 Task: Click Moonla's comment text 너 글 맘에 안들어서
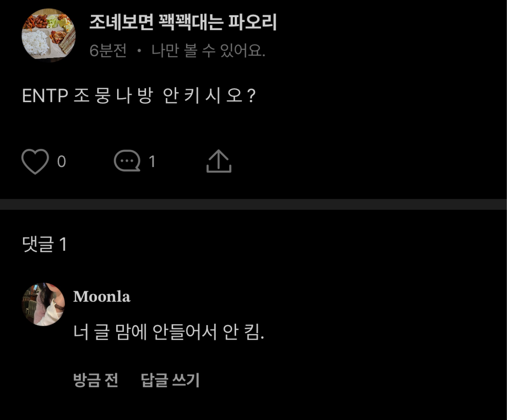click(x=145, y=332)
